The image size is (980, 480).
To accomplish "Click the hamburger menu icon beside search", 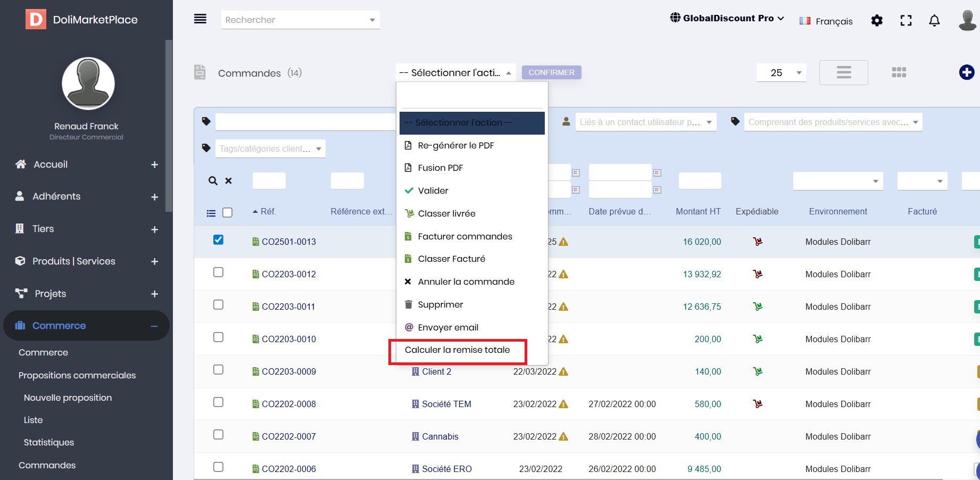I will click(200, 19).
